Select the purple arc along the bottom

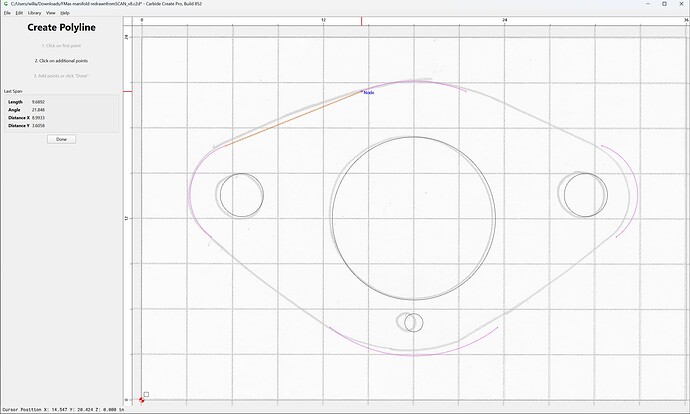(x=414, y=355)
